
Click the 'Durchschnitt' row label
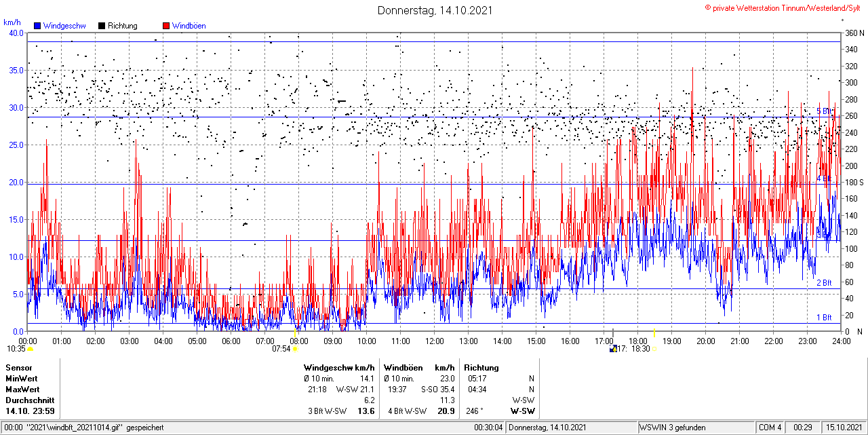click(x=29, y=400)
